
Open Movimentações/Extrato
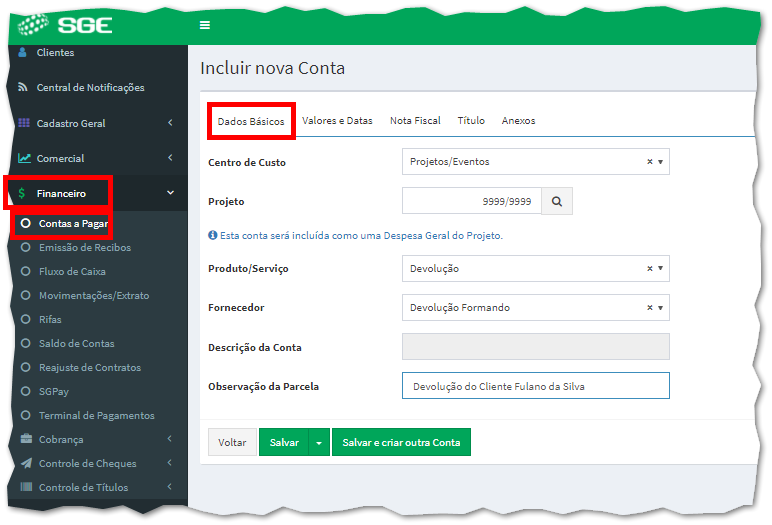click(94, 296)
